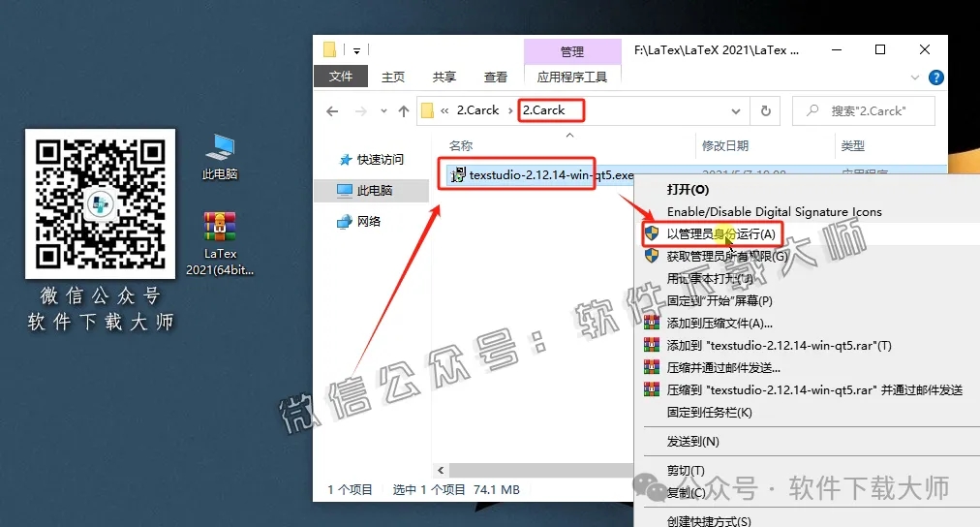Switch to the 共享 ribbon tab
This screenshot has height=527, width=980.
pyautogui.click(x=444, y=77)
